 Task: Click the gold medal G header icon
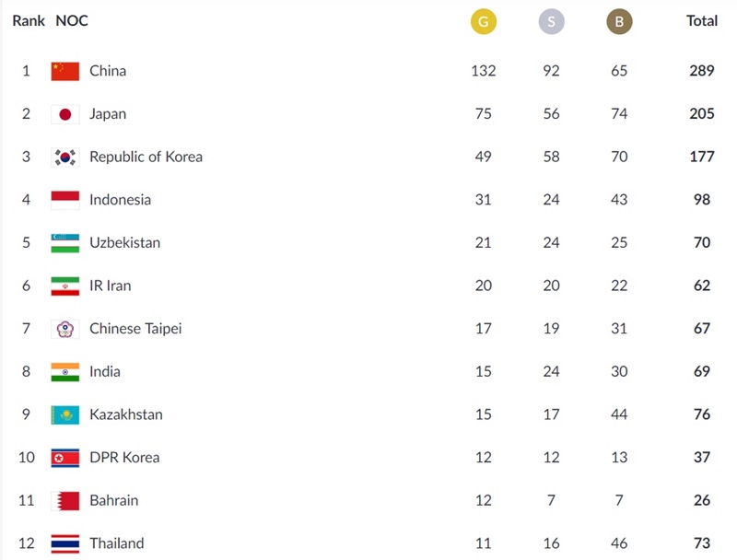click(x=483, y=21)
